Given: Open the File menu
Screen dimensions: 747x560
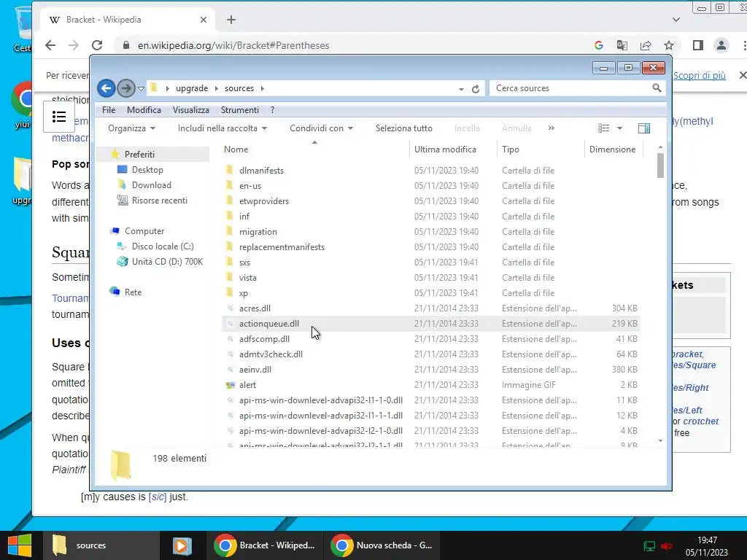Looking at the screenshot, I should pos(109,110).
